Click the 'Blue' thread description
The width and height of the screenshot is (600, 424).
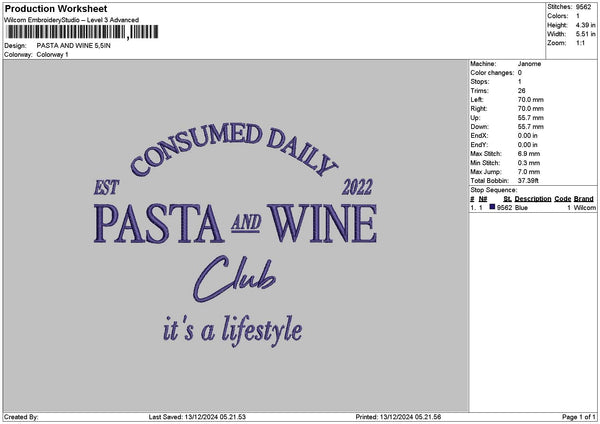pos(521,208)
